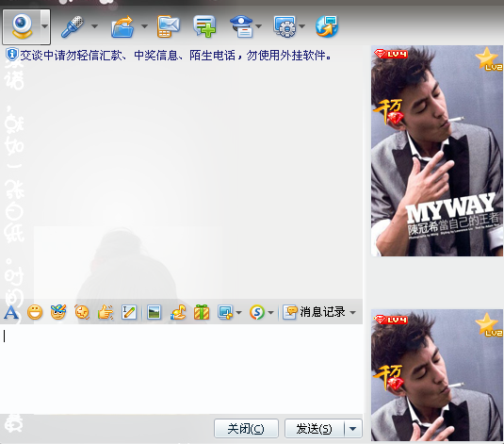Open the smiley emoticon picker
The image size is (504, 444).
[x=35, y=312]
